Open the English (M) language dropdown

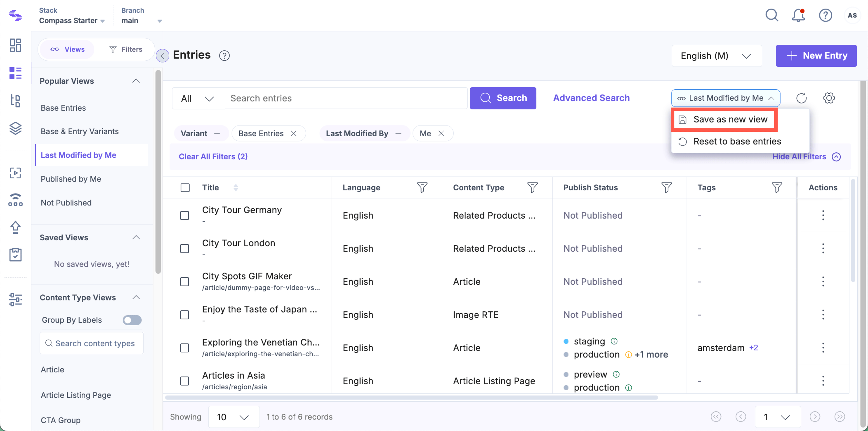717,56
